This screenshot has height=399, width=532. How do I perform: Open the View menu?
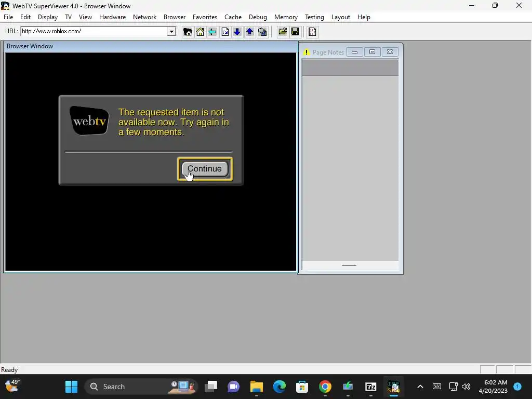(x=85, y=17)
